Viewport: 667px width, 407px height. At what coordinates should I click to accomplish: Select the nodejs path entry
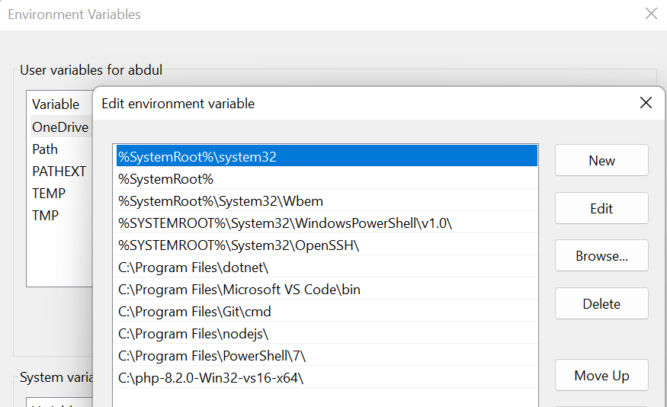(327, 333)
